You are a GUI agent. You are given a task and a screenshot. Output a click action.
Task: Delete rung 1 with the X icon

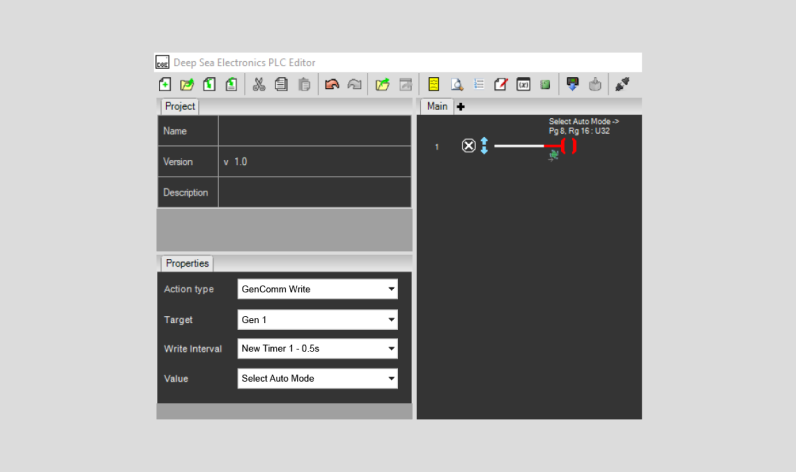coord(469,146)
